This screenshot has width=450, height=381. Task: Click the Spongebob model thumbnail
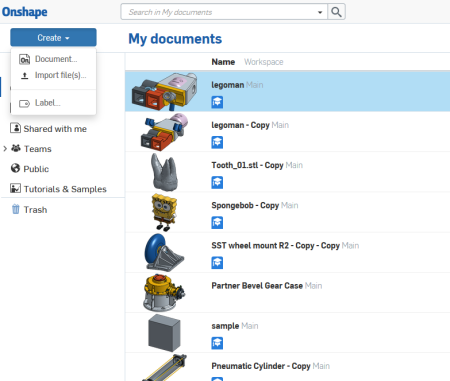(x=164, y=212)
